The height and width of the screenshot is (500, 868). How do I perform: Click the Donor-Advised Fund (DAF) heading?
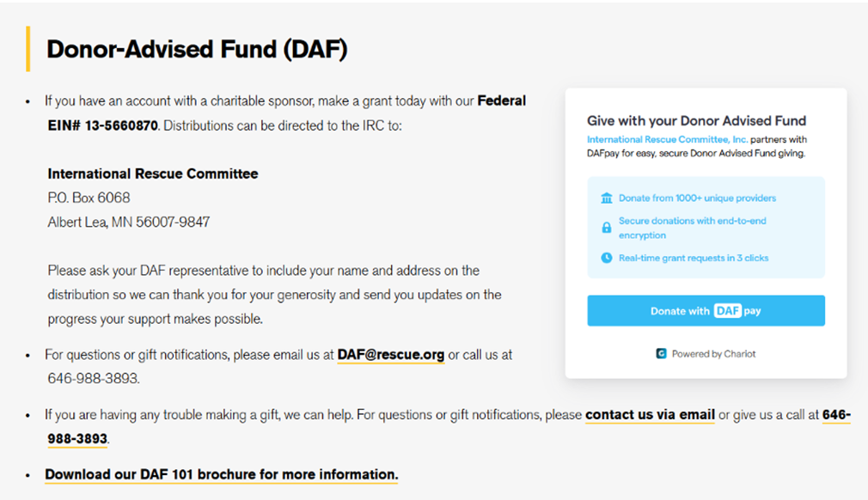click(x=197, y=49)
